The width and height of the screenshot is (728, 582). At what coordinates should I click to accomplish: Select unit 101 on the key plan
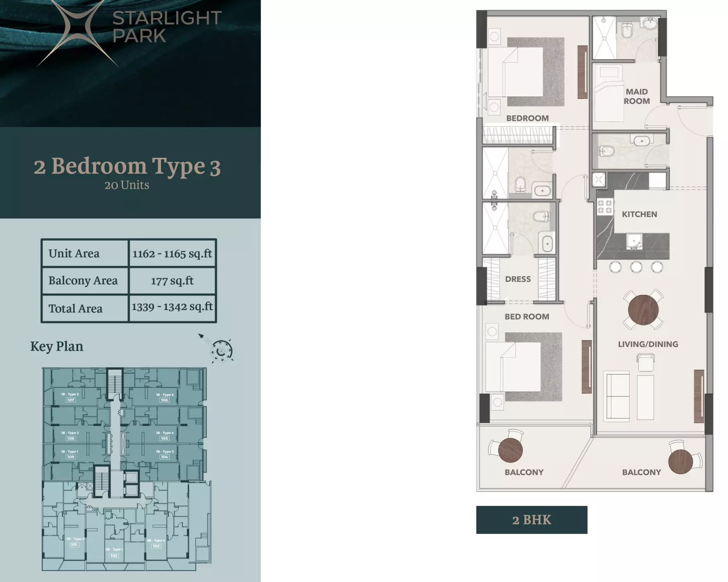74,545
